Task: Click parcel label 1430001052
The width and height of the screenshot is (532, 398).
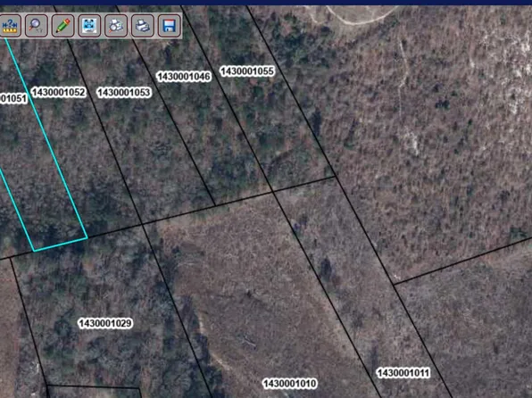Action: (58, 92)
